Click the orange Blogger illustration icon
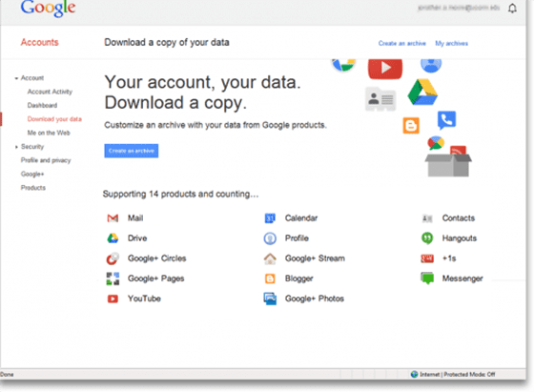The height and width of the screenshot is (392, 534). 411,126
